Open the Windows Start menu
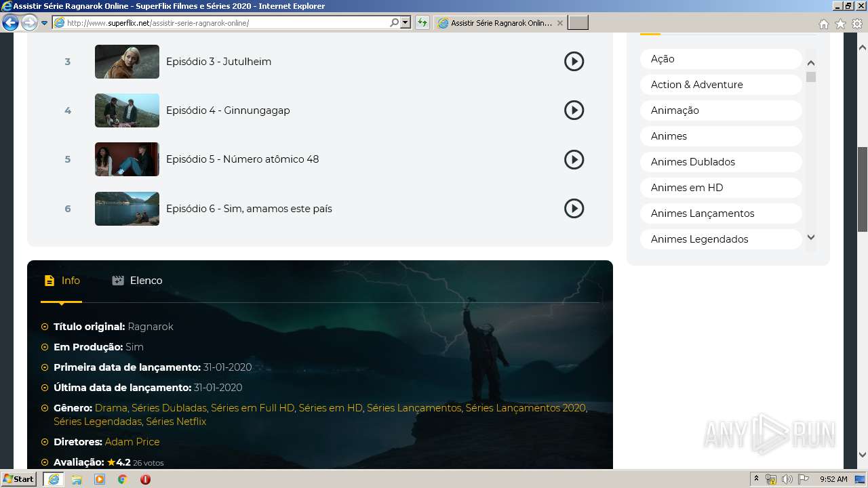This screenshot has width=868, height=488. tap(19, 479)
